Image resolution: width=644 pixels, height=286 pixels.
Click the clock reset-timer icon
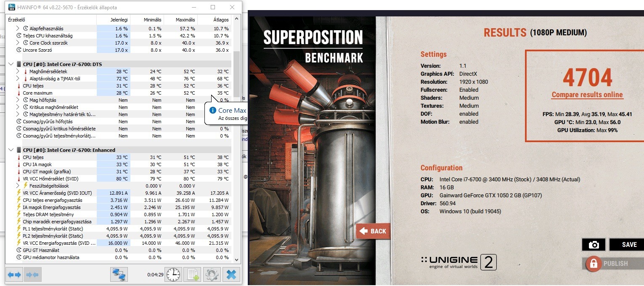(174, 275)
